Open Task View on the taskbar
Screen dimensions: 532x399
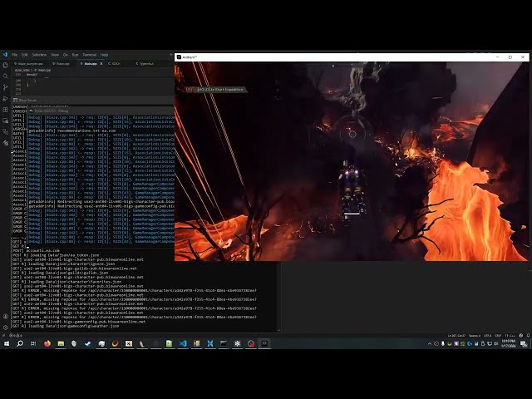[33, 343]
